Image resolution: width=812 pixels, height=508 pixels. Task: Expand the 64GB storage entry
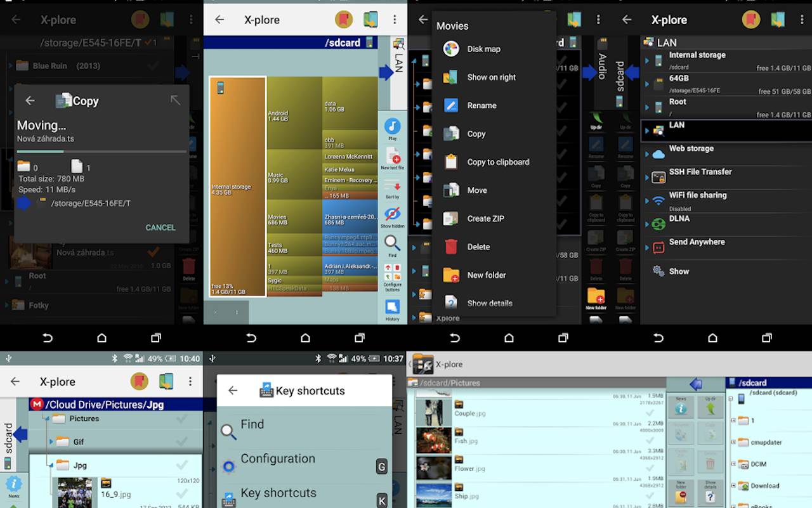click(647, 84)
